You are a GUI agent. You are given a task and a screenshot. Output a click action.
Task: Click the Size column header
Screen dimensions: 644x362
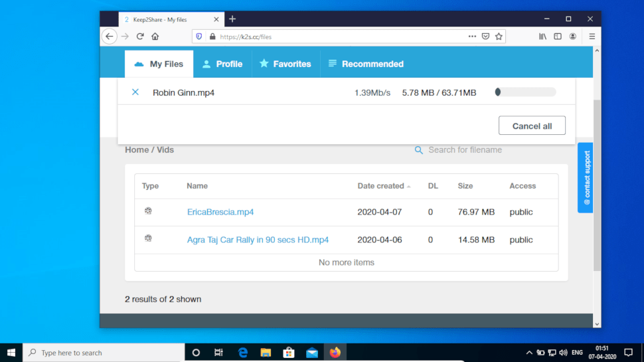pos(465,186)
